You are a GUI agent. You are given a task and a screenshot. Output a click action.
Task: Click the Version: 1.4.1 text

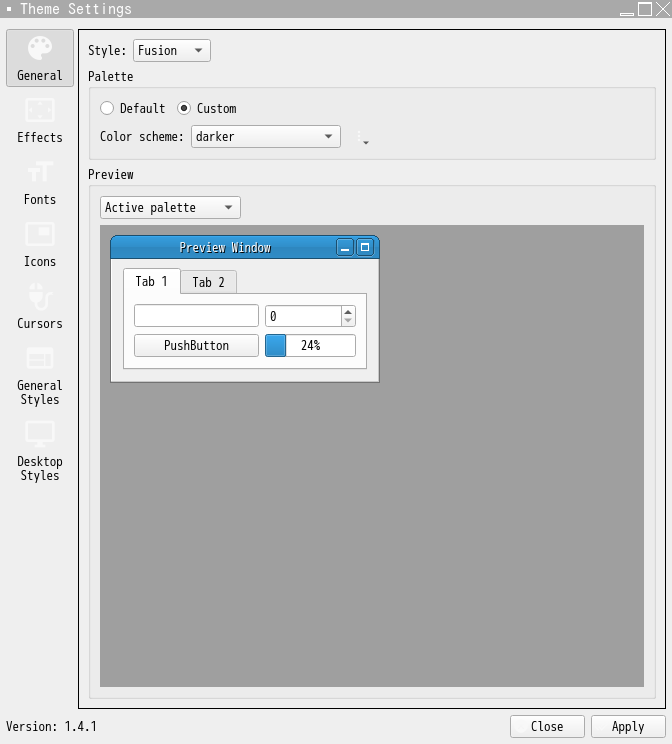tap(51, 726)
